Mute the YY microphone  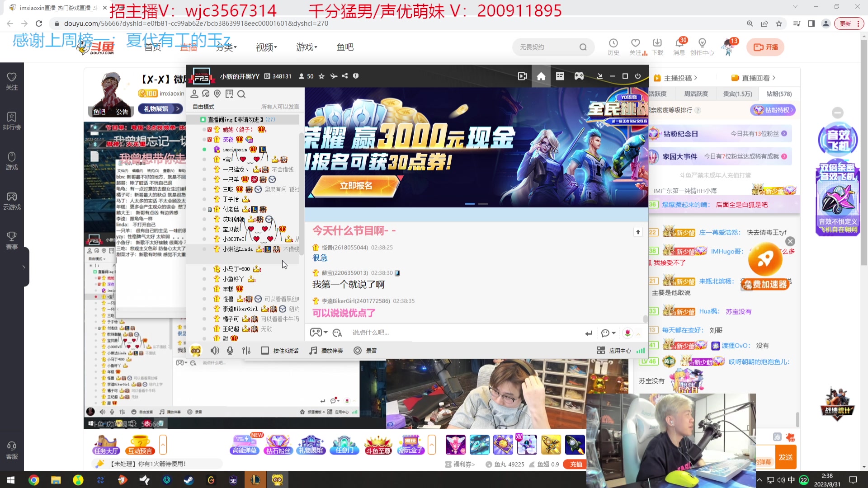(x=230, y=351)
